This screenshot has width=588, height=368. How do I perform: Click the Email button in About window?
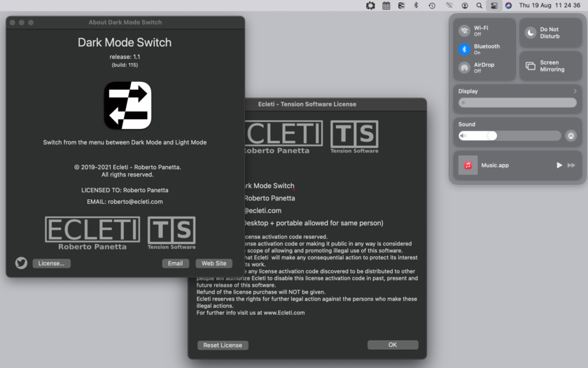pyautogui.click(x=176, y=264)
